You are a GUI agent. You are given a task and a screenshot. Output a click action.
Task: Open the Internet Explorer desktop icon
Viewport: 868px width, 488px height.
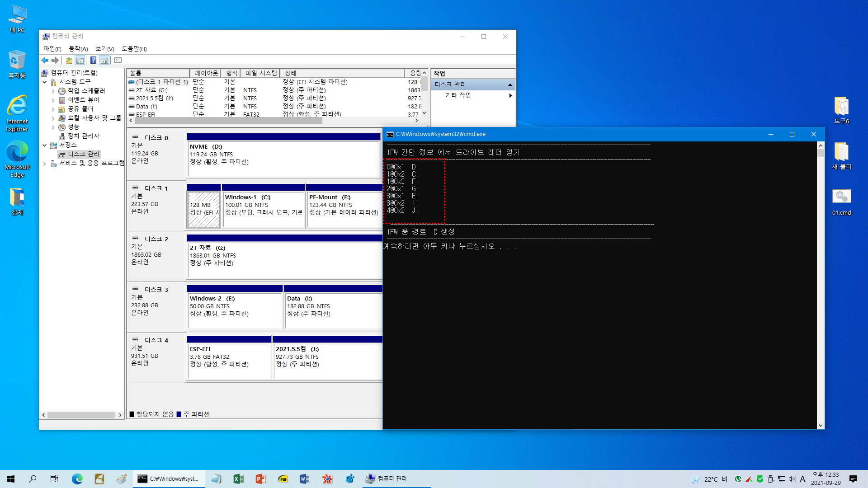coord(17,113)
